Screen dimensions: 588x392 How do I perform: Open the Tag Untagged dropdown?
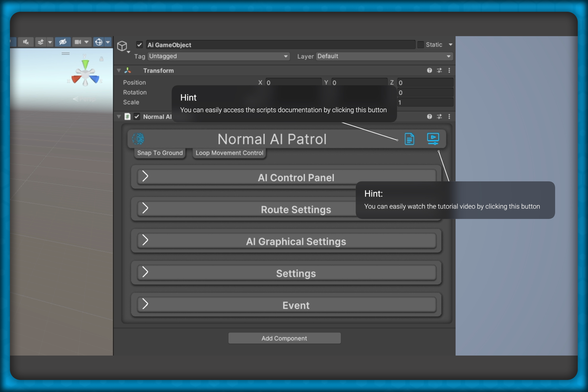coord(218,56)
